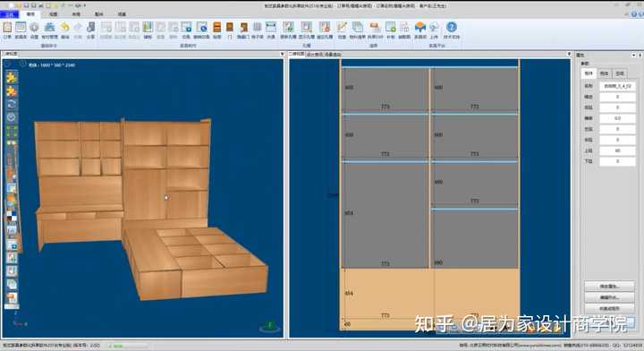Open the board material management icon

click(x=49, y=28)
